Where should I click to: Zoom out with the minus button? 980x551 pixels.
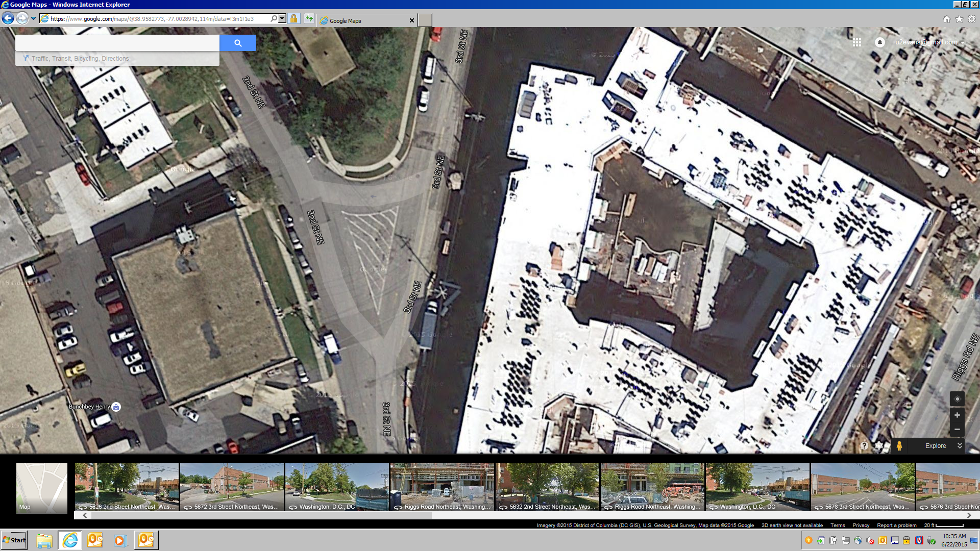click(957, 430)
